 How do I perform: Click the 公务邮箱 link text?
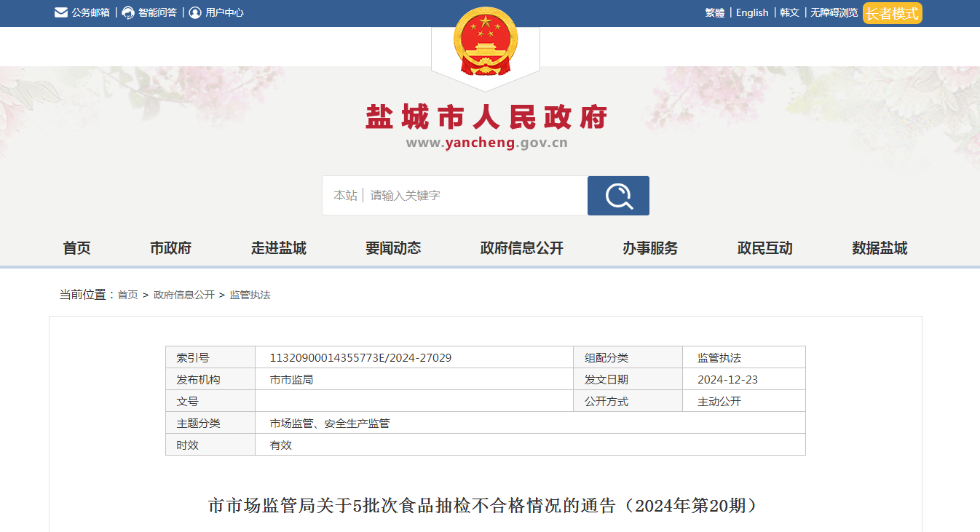coord(91,12)
